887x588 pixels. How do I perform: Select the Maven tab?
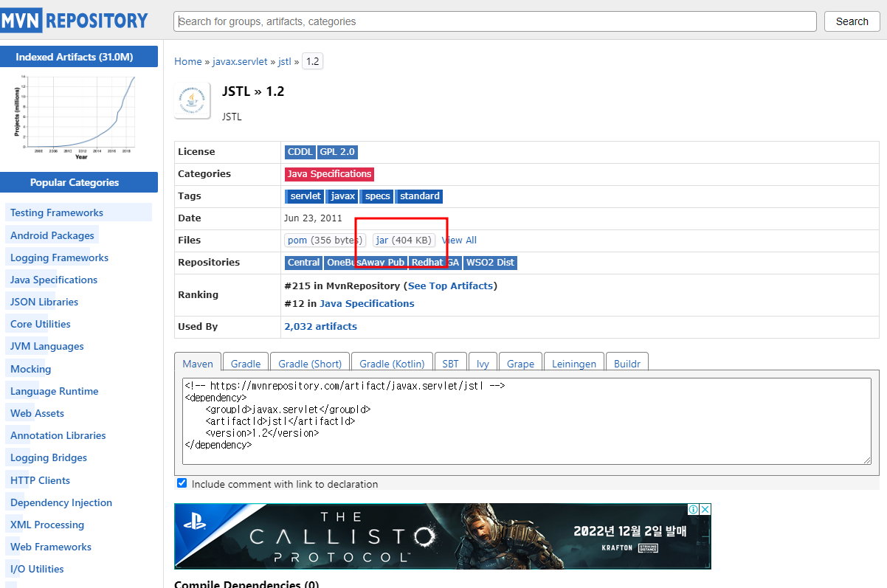198,363
